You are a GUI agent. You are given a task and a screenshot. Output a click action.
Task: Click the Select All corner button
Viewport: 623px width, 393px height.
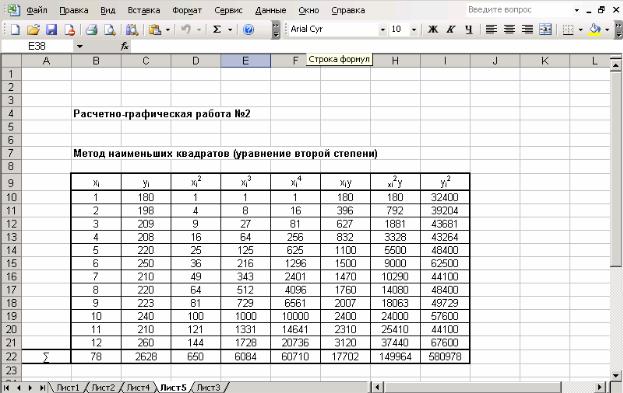[x=11, y=61]
